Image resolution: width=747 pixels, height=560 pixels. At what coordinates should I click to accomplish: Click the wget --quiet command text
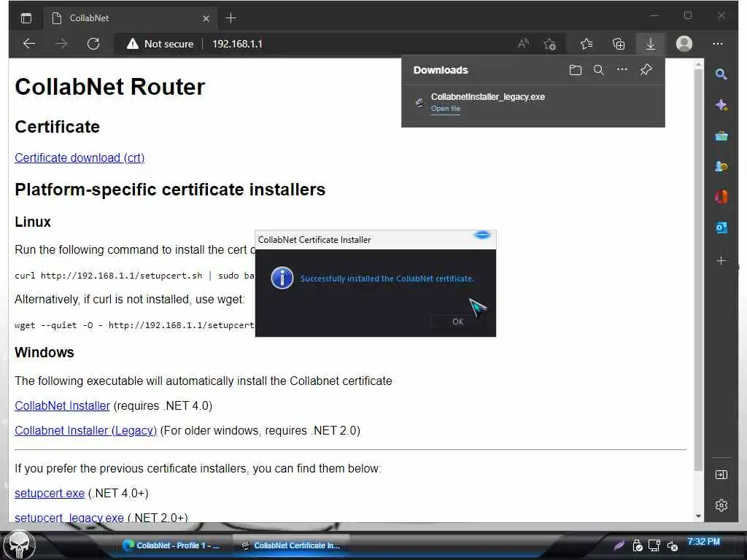pyautogui.click(x=135, y=325)
